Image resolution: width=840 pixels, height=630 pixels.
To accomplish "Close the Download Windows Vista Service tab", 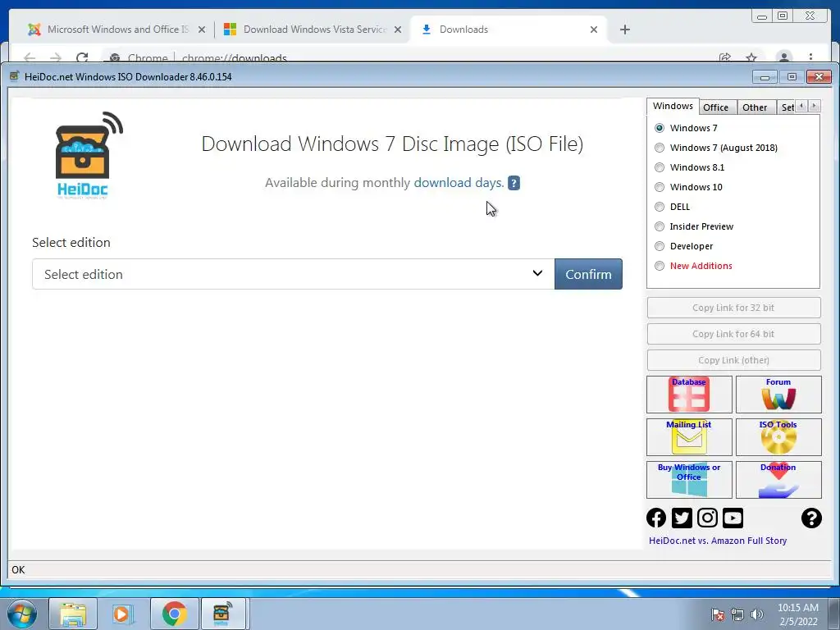I will (x=398, y=30).
